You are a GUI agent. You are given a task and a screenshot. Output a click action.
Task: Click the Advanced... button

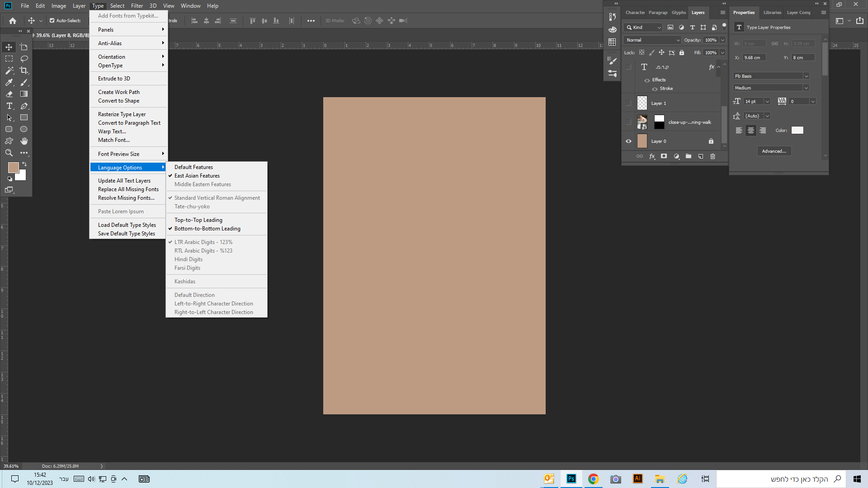[774, 151]
